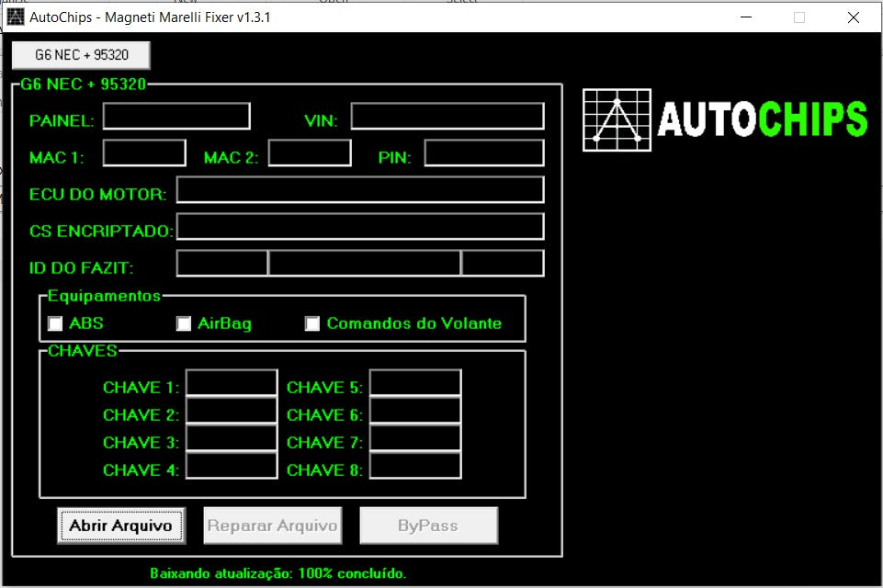Screen dimensions: 883x588
Task: Select the MAC 1 input box
Action: click(144, 153)
